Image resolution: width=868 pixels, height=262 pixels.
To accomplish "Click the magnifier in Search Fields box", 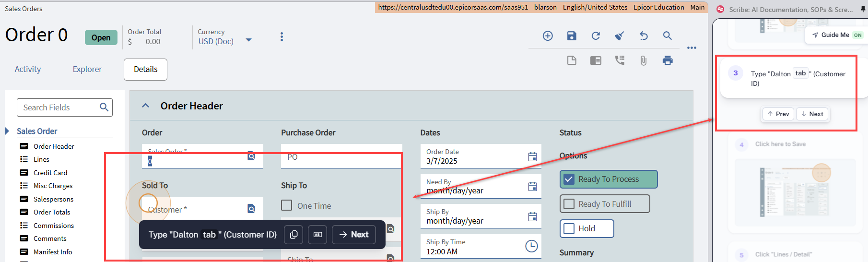I will click(x=104, y=107).
